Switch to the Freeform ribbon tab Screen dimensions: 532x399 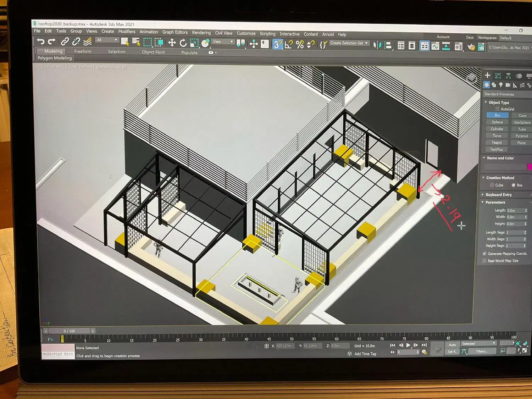[83, 51]
